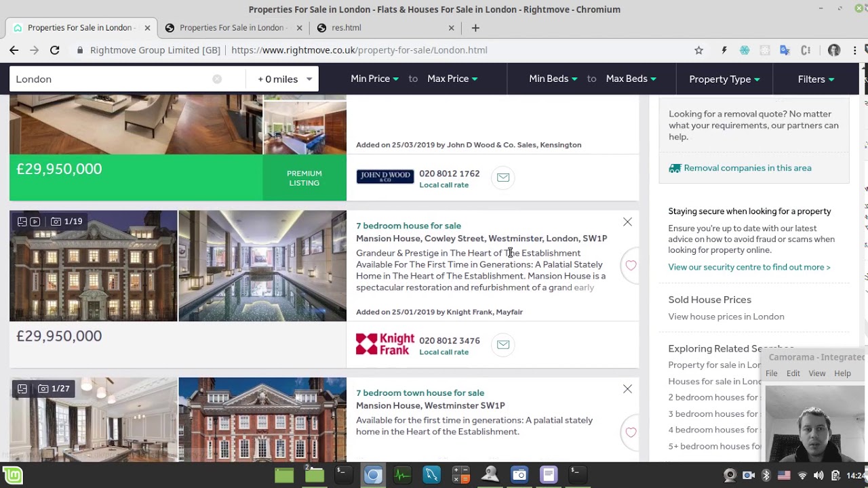Open the Chrome profile avatar
Viewport: 868px width, 488px height.
[x=834, y=50]
